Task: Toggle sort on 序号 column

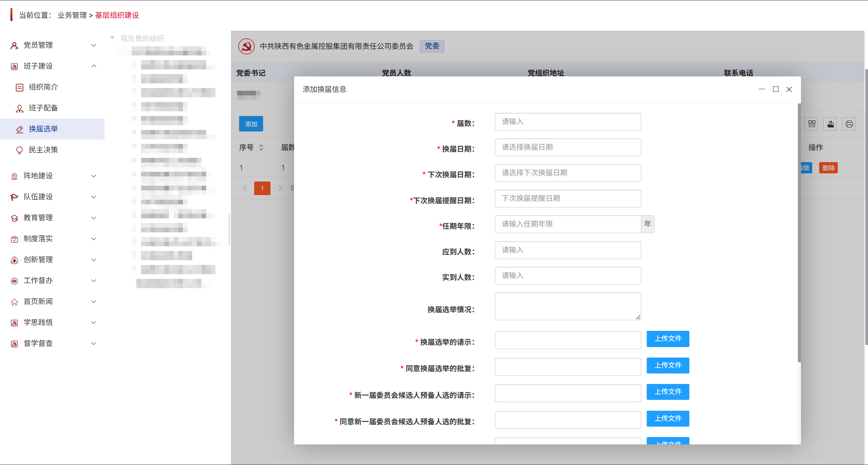Action: (261, 148)
